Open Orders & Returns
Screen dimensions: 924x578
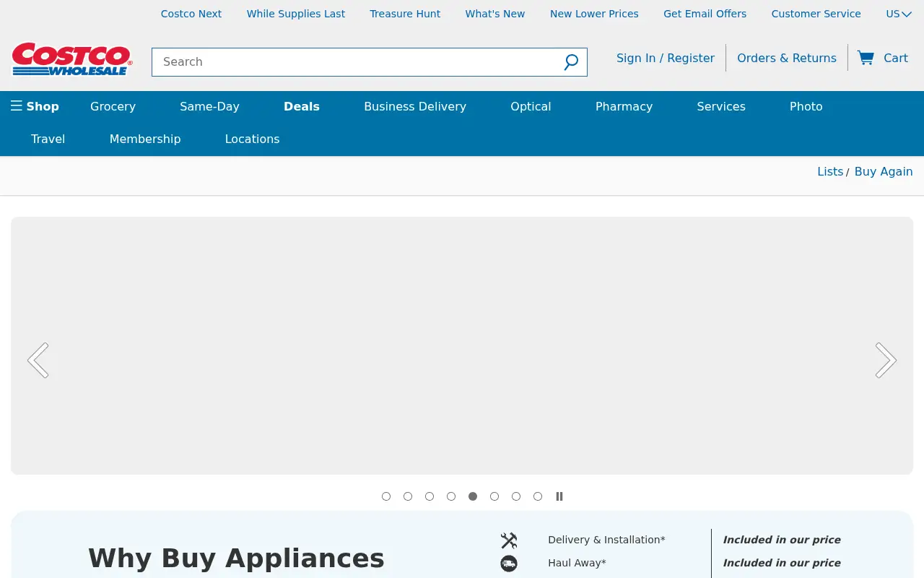pos(787,58)
